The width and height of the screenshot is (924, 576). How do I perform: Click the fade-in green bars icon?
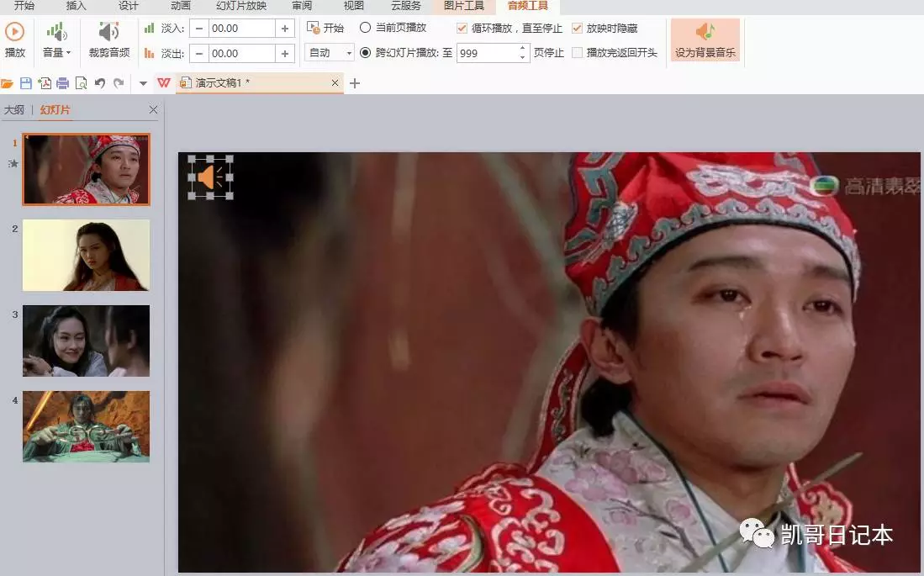[x=150, y=29]
